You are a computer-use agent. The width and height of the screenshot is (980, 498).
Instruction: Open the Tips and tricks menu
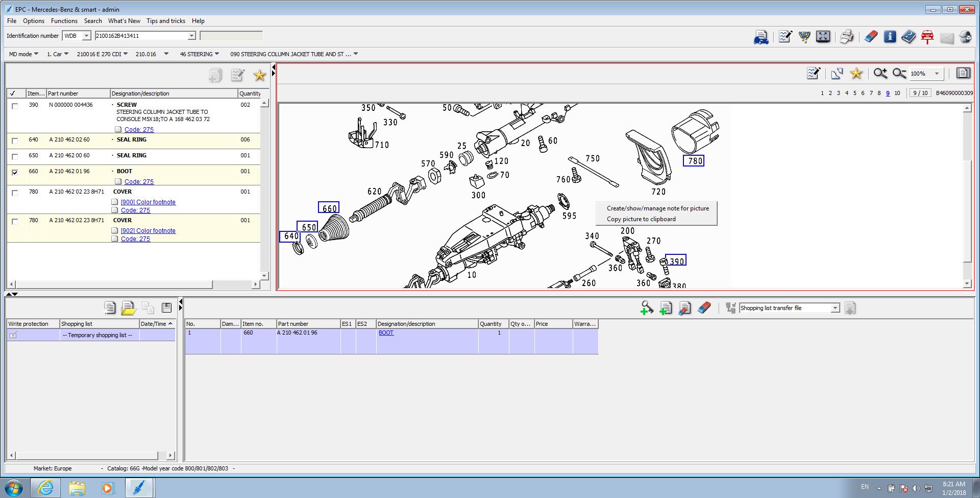166,21
